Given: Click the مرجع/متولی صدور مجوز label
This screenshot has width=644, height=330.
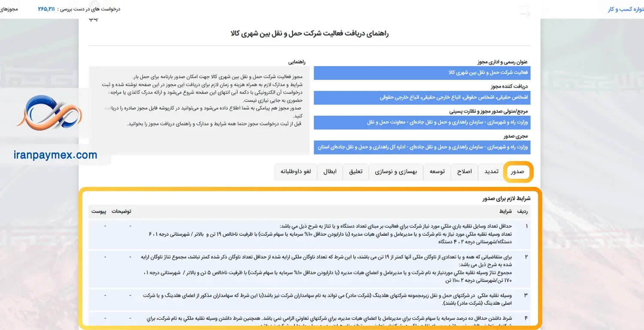Looking at the screenshot, I should click(489, 111).
